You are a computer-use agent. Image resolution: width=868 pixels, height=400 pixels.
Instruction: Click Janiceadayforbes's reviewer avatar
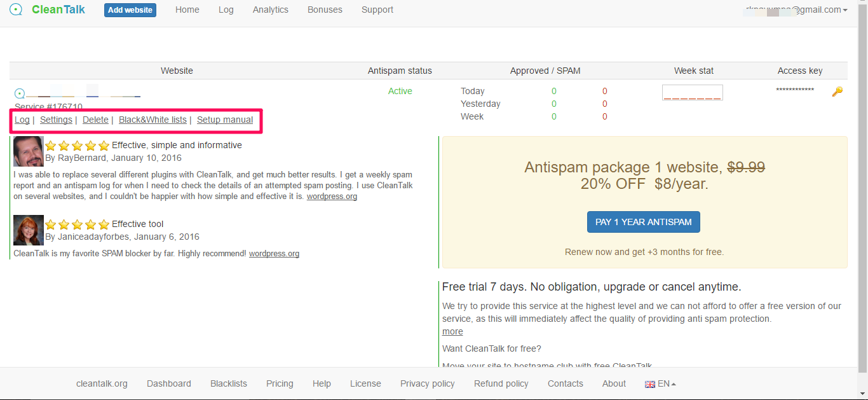pyautogui.click(x=29, y=230)
